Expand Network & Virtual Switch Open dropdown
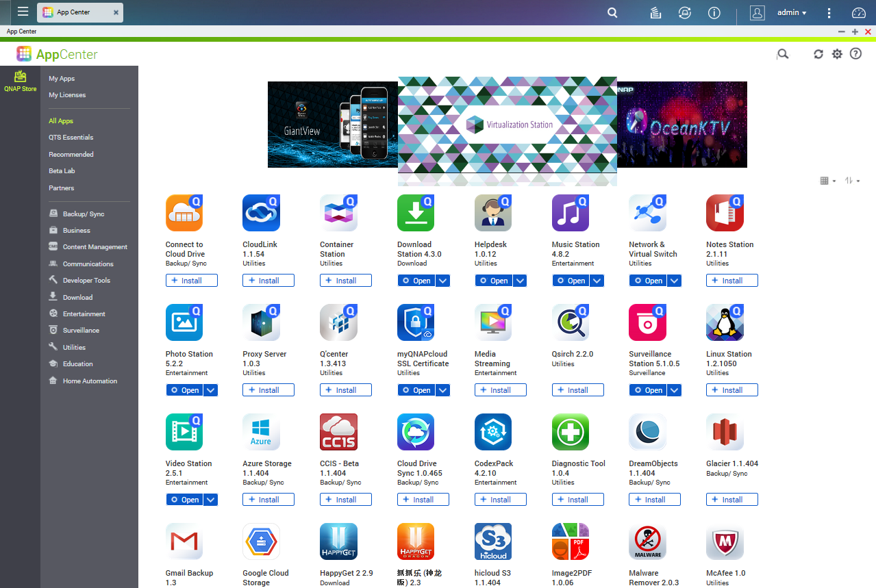The image size is (876, 588). [675, 281]
